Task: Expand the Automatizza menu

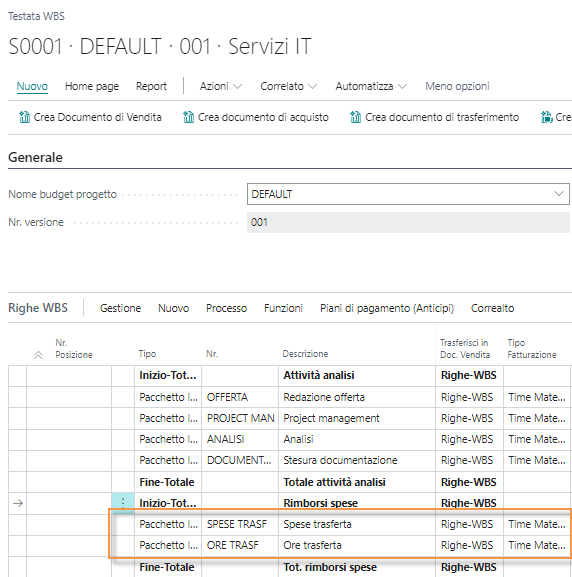Action: [371, 86]
